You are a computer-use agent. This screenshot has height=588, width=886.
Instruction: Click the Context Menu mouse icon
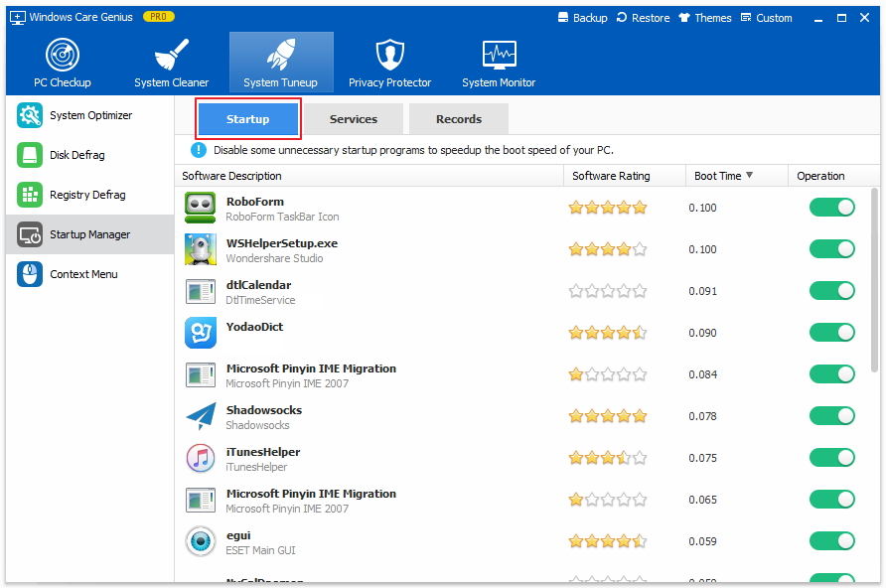pos(30,274)
